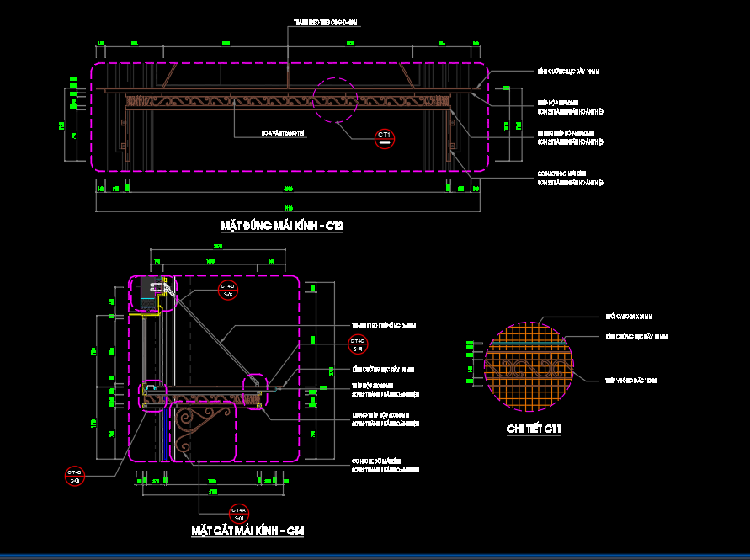This screenshot has height=560, width=750.
Task: Click the diagonal tie rod in section view
Action: point(221,339)
